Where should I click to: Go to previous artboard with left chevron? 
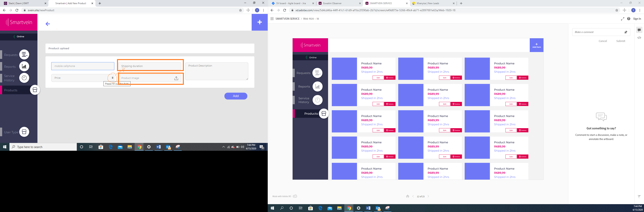[413, 196]
